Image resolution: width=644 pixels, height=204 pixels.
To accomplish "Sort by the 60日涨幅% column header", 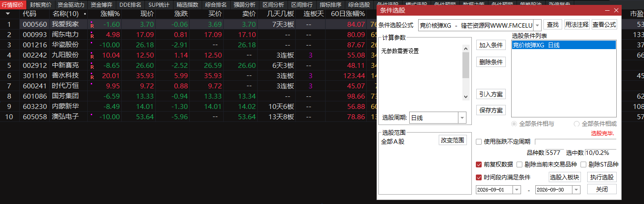I will click(x=348, y=14).
